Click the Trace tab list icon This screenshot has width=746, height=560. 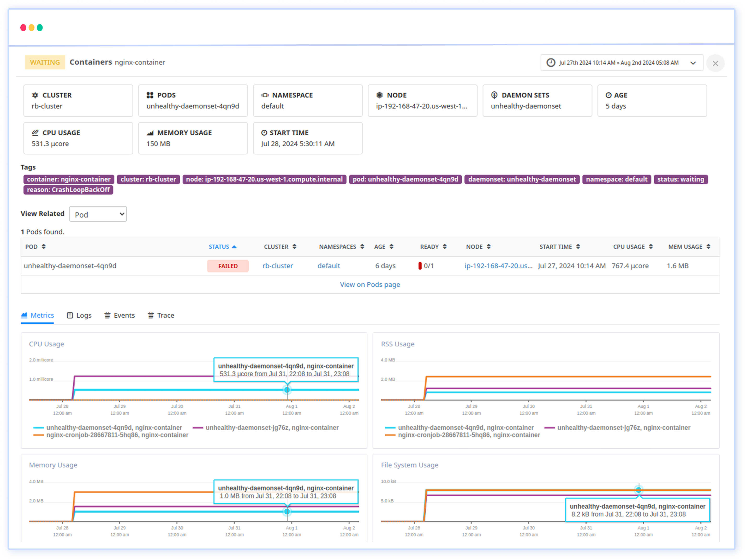point(151,316)
